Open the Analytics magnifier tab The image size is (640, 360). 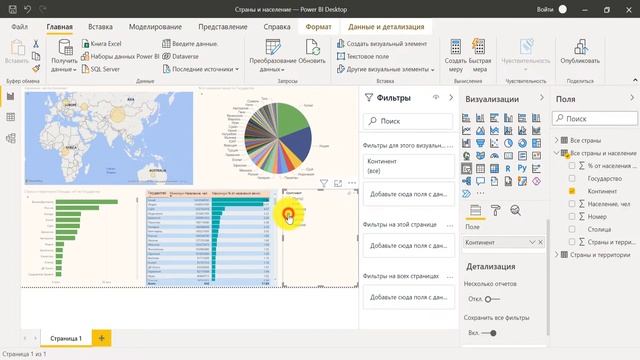click(516, 211)
